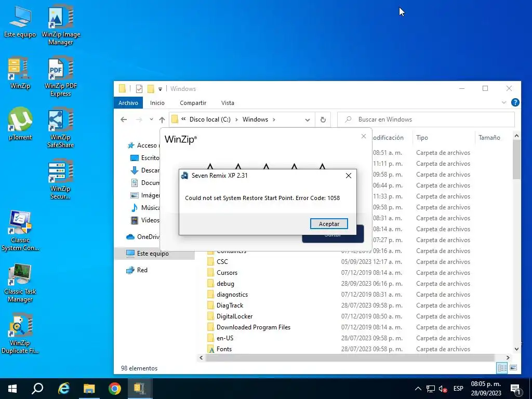
Task: Click properties checkmark icon in title bar
Action: [139, 89]
